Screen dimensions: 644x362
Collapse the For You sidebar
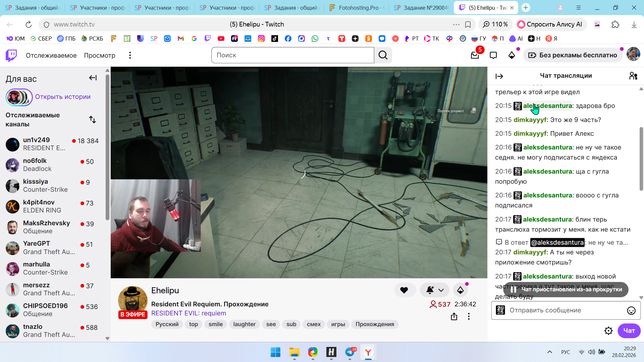93,78
